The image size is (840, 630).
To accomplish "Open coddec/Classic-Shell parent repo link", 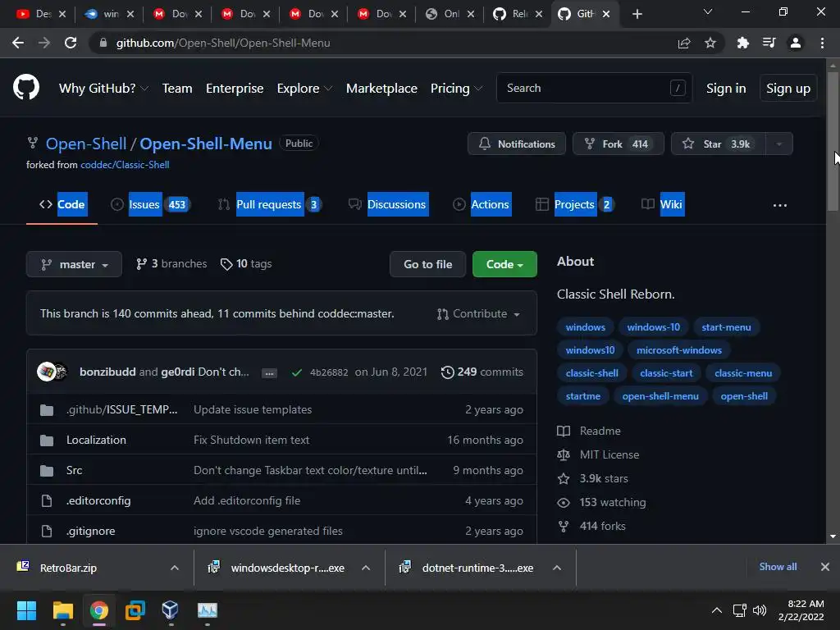I will 125,165.
